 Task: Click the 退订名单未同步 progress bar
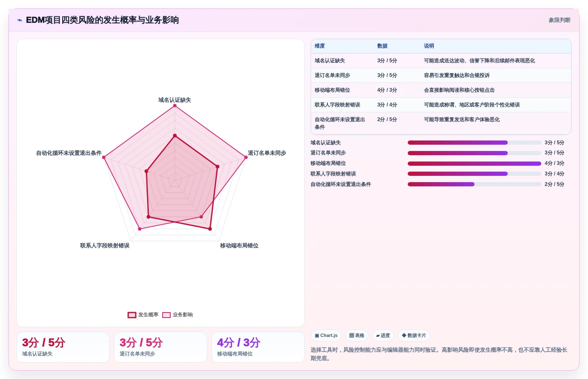tap(475, 153)
